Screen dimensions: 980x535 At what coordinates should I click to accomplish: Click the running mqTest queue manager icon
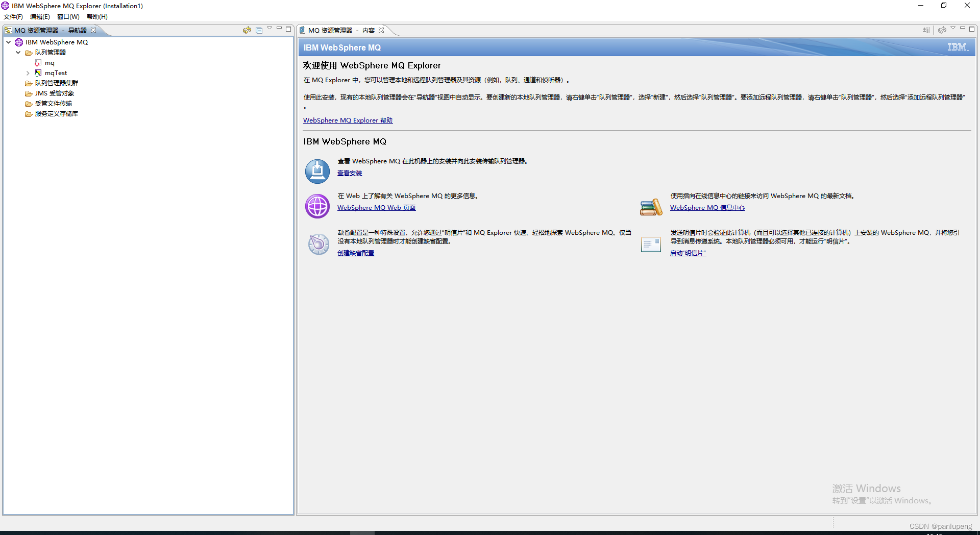tap(38, 73)
